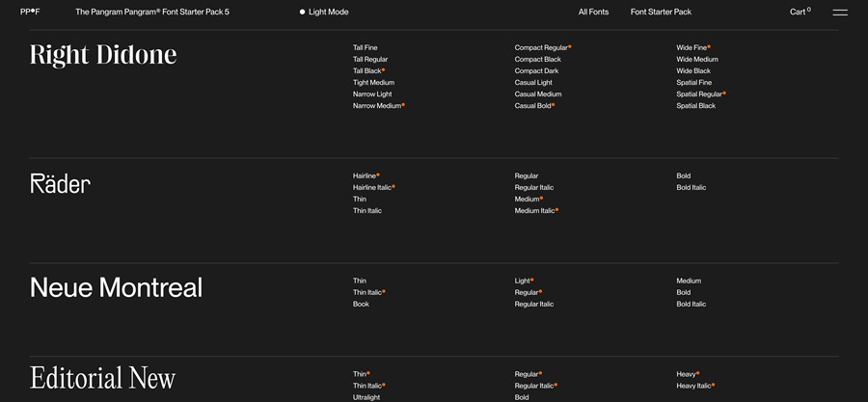Select Right Didone Compact Dark
This screenshot has width=868, height=402.
coord(536,70)
